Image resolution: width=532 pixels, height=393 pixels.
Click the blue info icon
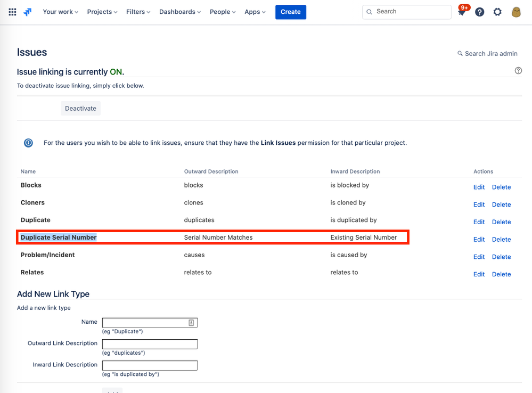pos(29,143)
